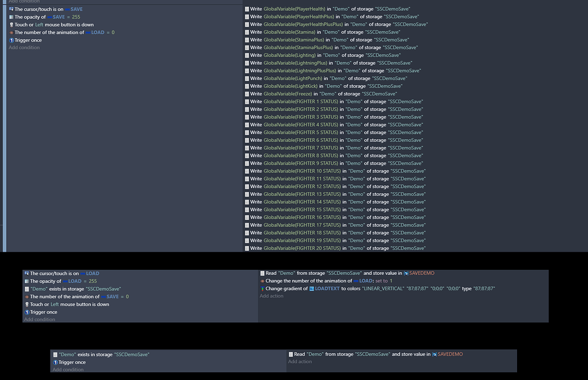Click the 255 value in 'opacity of LOAD' condition
This screenshot has height=380, width=588.
coord(93,281)
